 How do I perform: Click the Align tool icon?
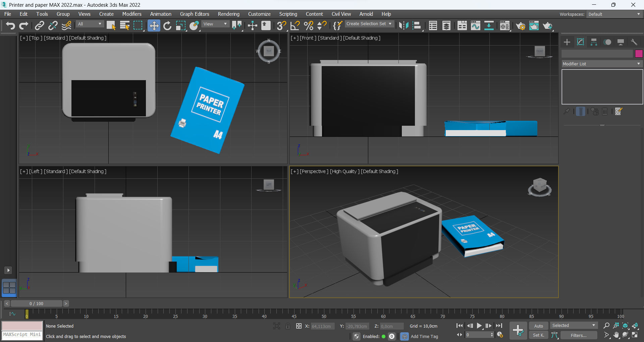417,25
